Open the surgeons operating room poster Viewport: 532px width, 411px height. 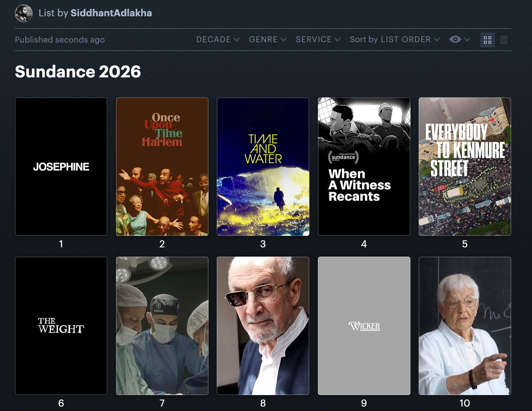click(x=162, y=326)
